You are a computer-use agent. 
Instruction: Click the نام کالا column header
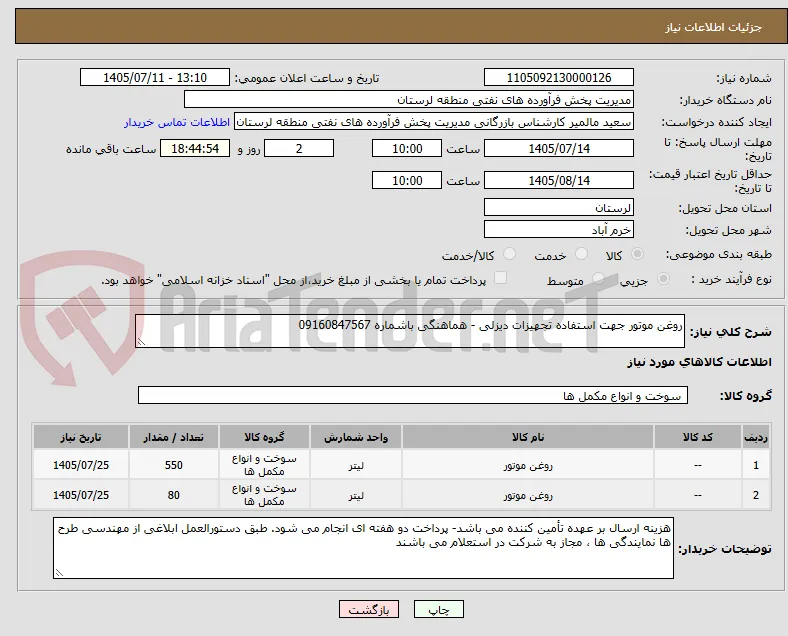pyautogui.click(x=528, y=437)
